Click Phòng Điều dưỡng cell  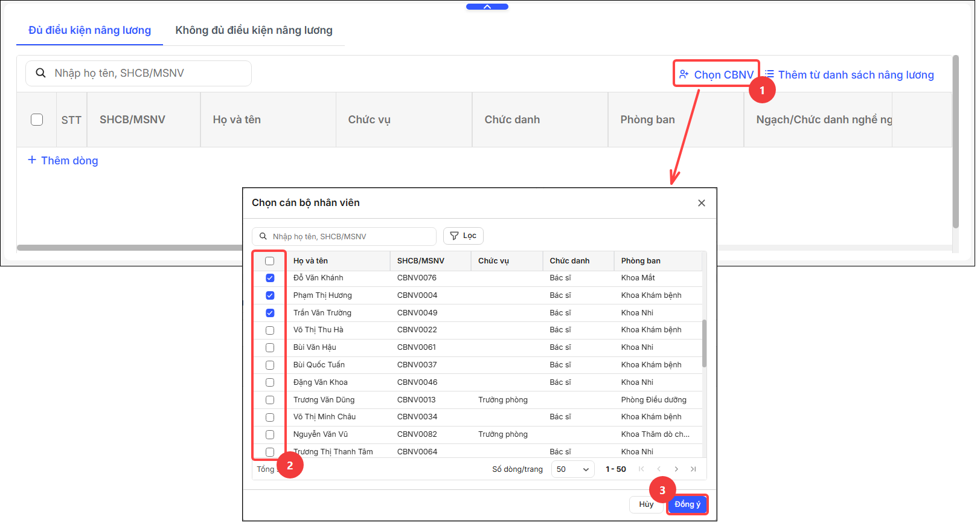click(x=654, y=400)
